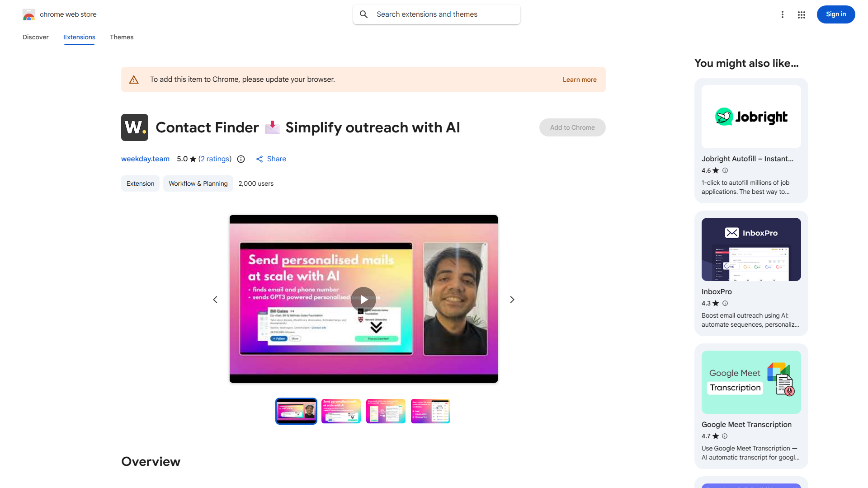Click Learn more in update banner
868x488 pixels.
(x=580, y=80)
